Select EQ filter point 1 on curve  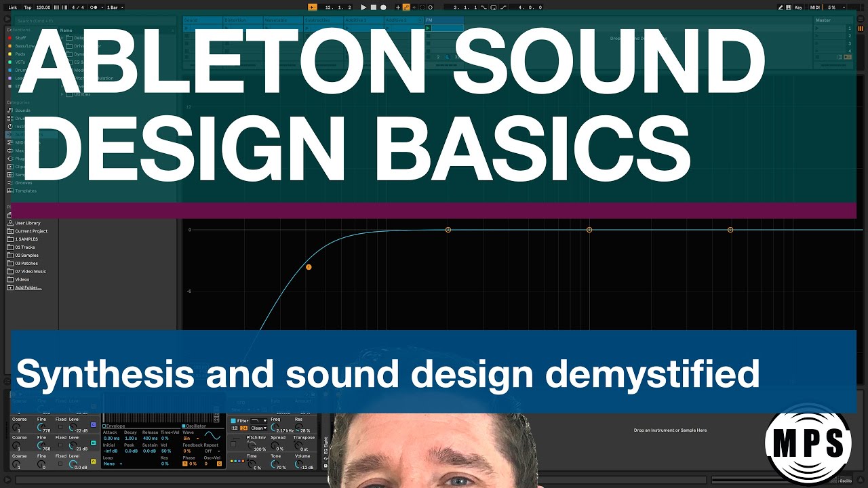[x=309, y=267]
